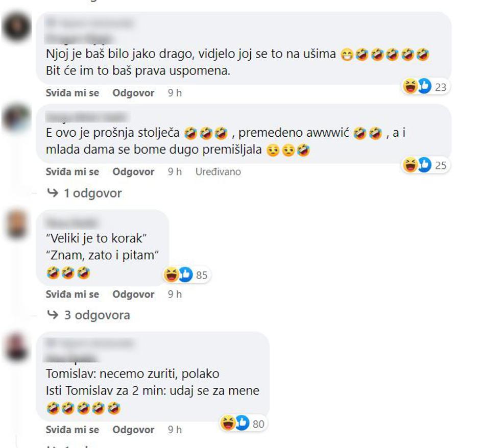Like the 'prošnja stoljeća' comment
Image resolution: width=480 pixels, height=448 pixels.
click(x=72, y=171)
